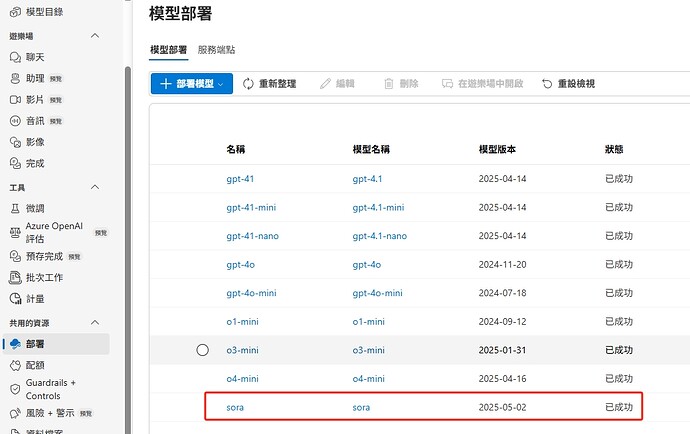Click the 預存完成 stored completions icon
Screen dimensions: 690x434
[15, 256]
